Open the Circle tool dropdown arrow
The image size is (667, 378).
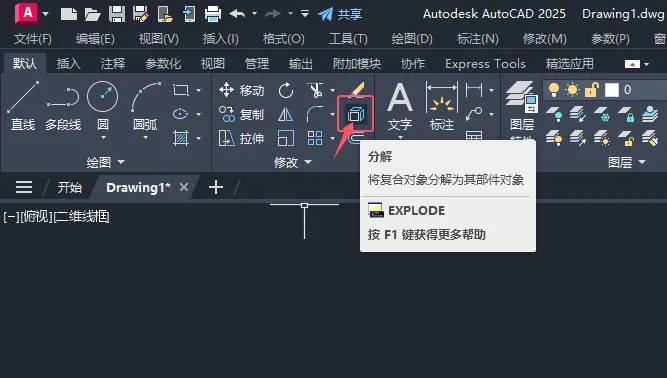(x=103, y=138)
